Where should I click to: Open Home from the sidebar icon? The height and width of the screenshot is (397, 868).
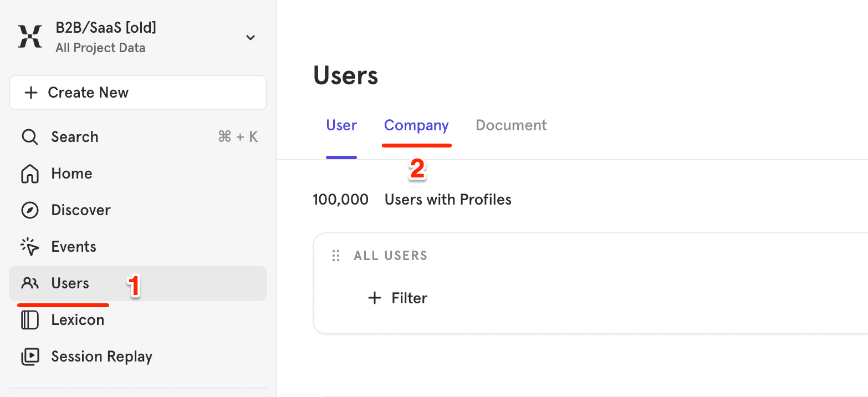click(29, 173)
